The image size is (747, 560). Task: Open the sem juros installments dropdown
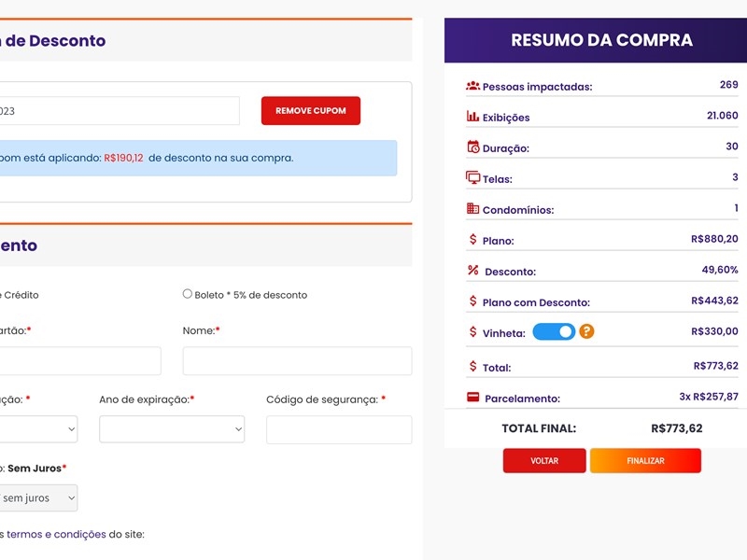[x=38, y=497]
